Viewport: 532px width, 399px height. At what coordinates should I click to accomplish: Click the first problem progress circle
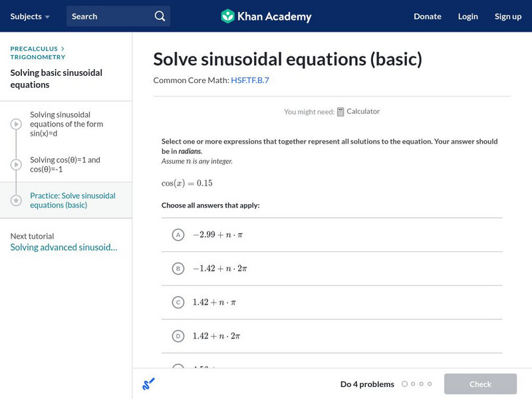pos(404,384)
